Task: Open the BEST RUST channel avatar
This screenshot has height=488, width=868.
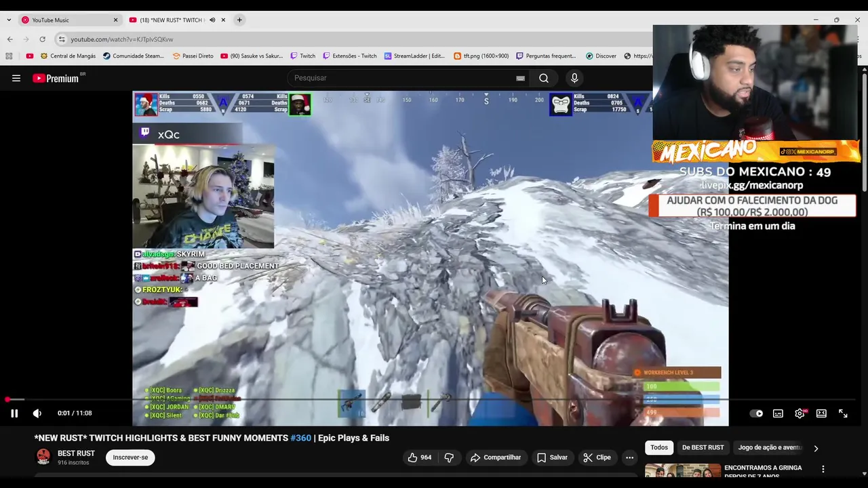Action: (43, 457)
